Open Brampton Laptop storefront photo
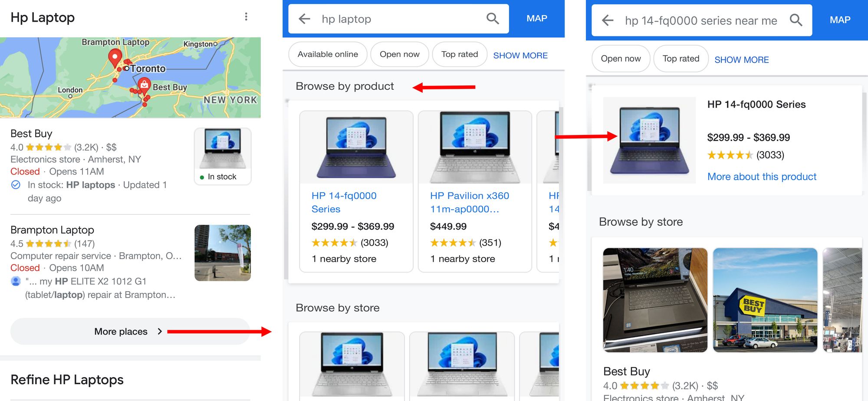Image resolution: width=868 pixels, height=401 pixels. (x=223, y=253)
